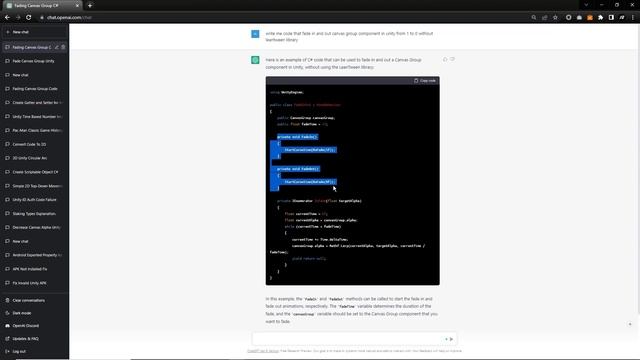640x360 pixels.
Task: Open the 'Pac-Man Classic Game' conversation
Action: [x=34, y=130]
